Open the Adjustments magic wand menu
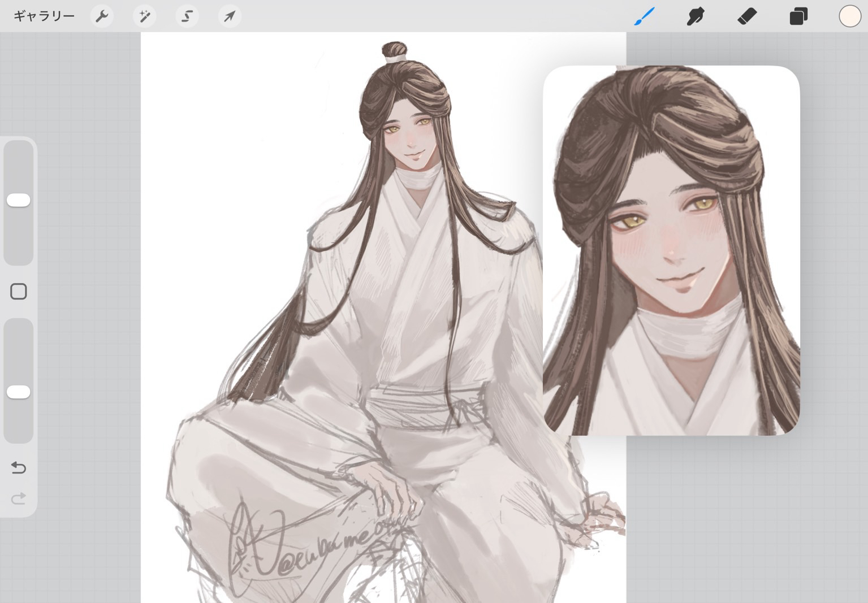Viewport: 868px width, 603px height. pos(144,16)
